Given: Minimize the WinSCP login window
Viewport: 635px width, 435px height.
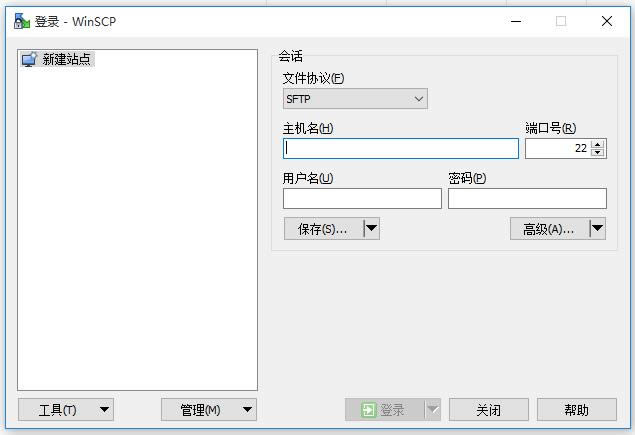Looking at the screenshot, I should coord(516,21).
